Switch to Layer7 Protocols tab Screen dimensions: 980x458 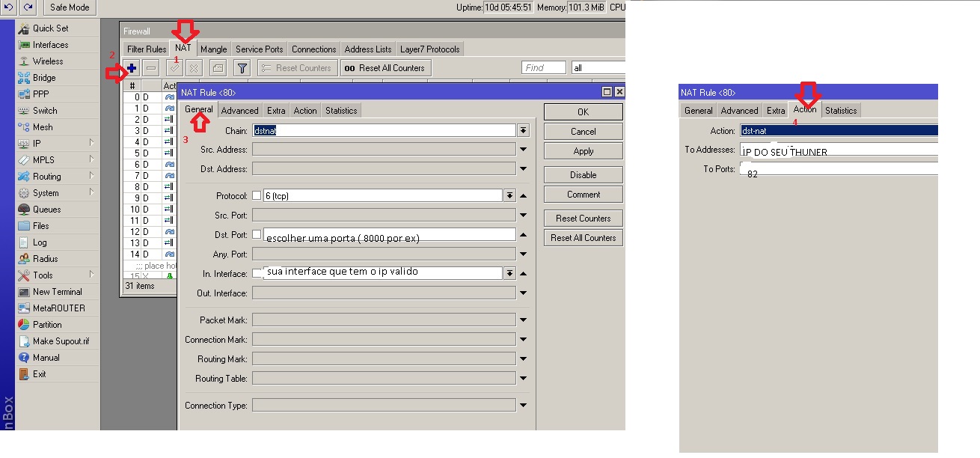[430, 49]
